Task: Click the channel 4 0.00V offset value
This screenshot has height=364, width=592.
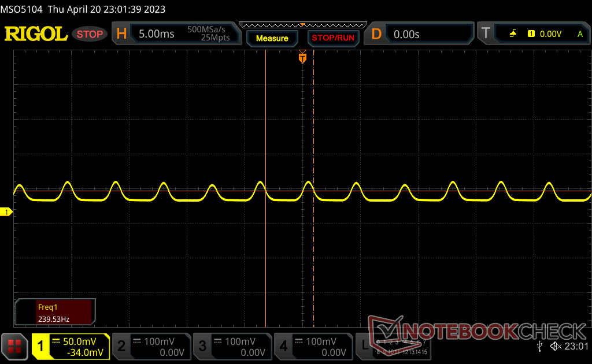Action: click(334, 352)
